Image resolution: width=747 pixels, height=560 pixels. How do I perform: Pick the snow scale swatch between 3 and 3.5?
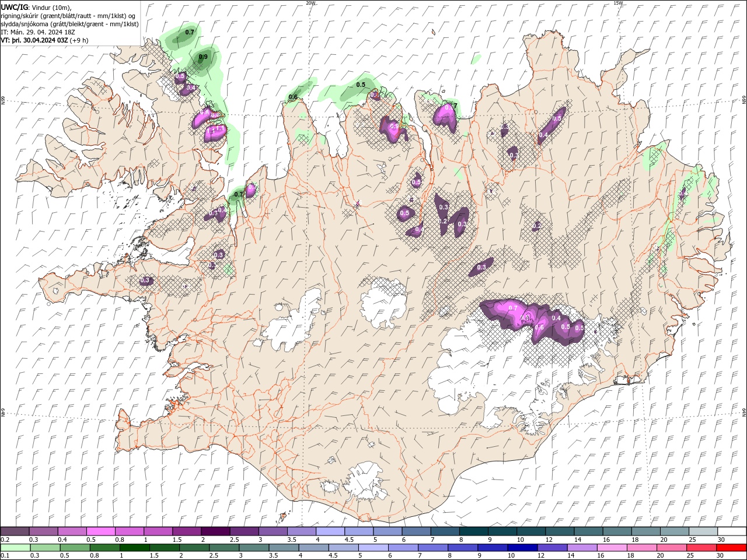tap(273, 531)
